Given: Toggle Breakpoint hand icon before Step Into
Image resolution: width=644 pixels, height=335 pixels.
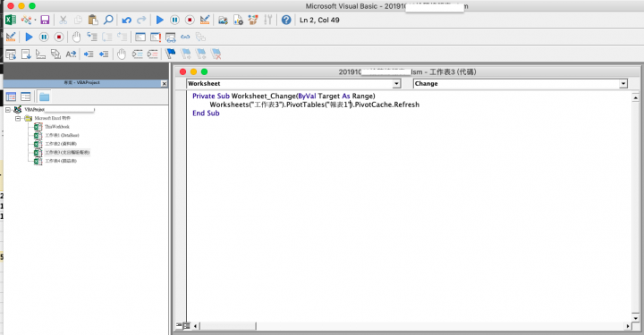Looking at the screenshot, I should pyautogui.click(x=76, y=37).
